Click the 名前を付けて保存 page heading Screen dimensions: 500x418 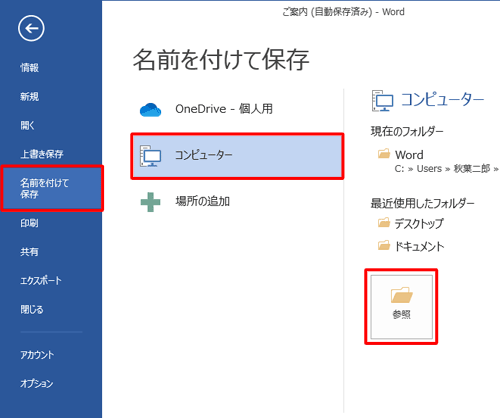point(221,60)
